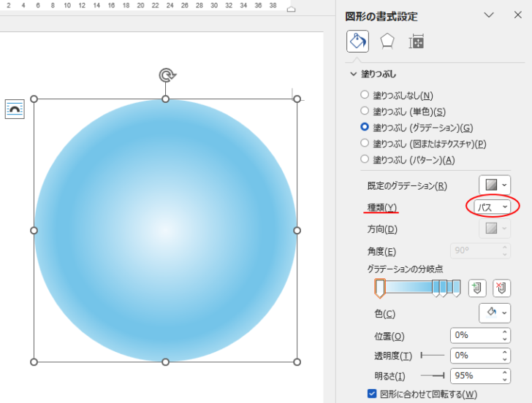This screenshot has height=403, width=532.
Task: Click the top-center resize handle of the circle
Action: pyautogui.click(x=165, y=99)
